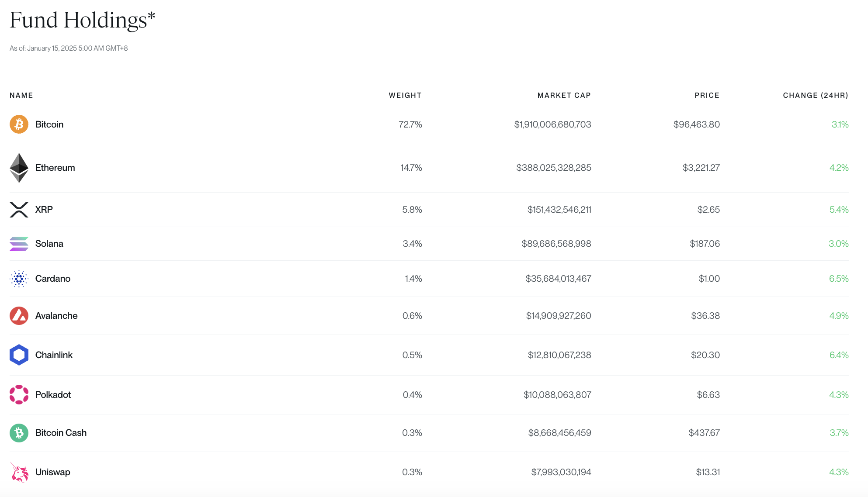Image resolution: width=868 pixels, height=497 pixels.
Task: Click the Uniswap unicorn icon
Action: tap(19, 472)
